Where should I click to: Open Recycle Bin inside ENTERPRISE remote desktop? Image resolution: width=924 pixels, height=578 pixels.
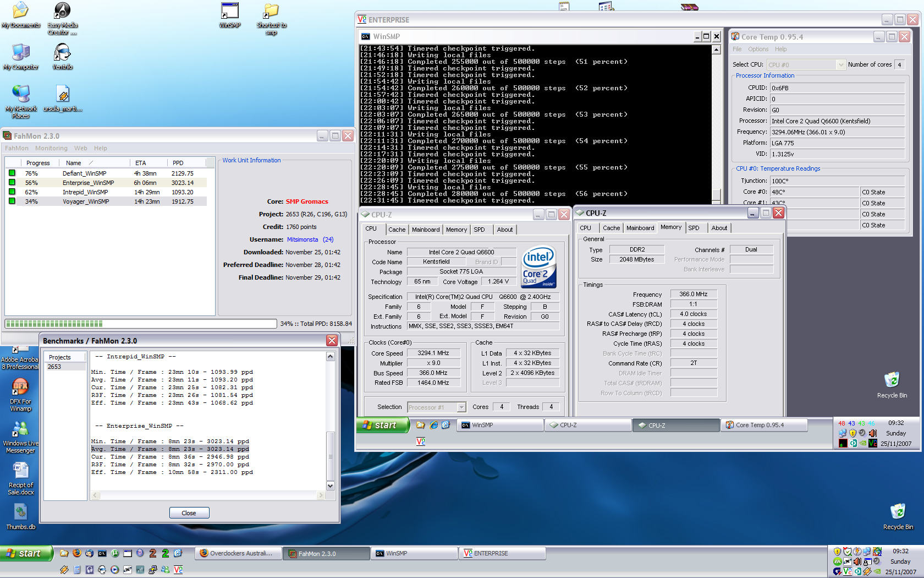(x=892, y=385)
